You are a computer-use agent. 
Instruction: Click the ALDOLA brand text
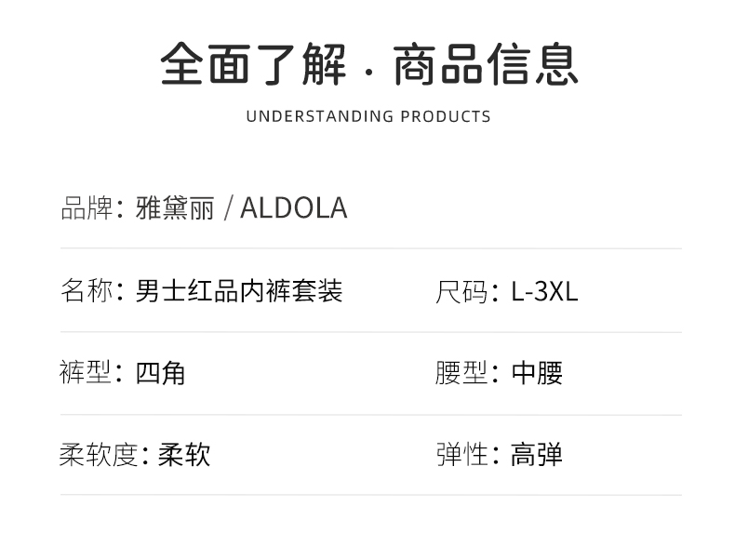(x=293, y=207)
